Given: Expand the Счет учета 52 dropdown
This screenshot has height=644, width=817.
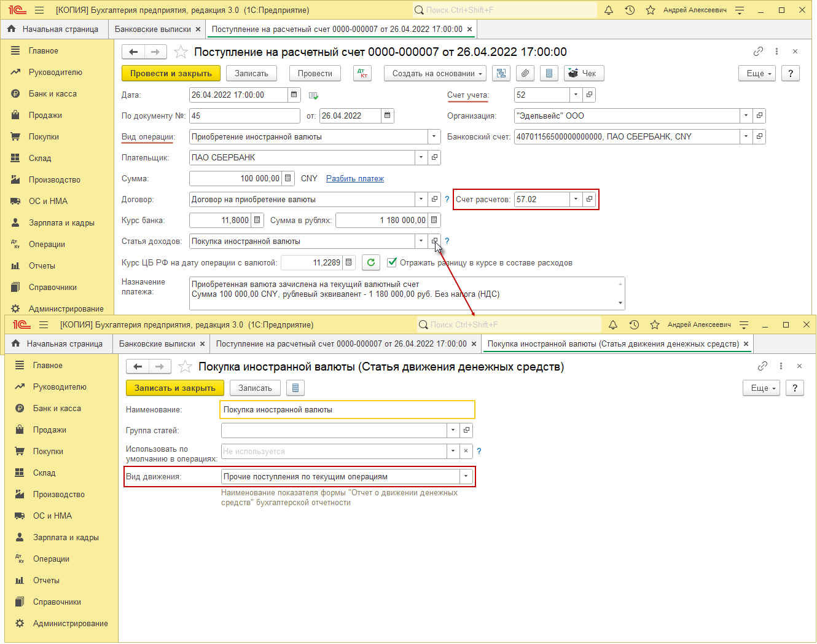Looking at the screenshot, I should (576, 95).
